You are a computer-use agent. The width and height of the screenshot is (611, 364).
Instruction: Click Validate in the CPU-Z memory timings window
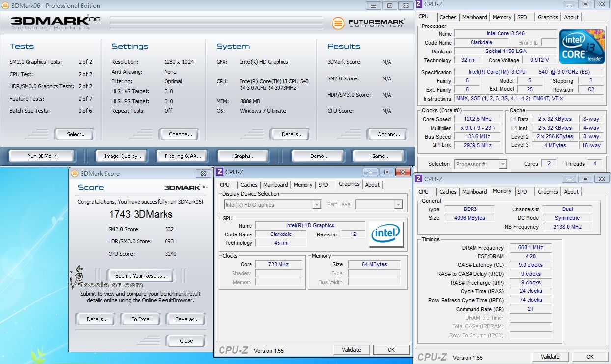point(550,357)
